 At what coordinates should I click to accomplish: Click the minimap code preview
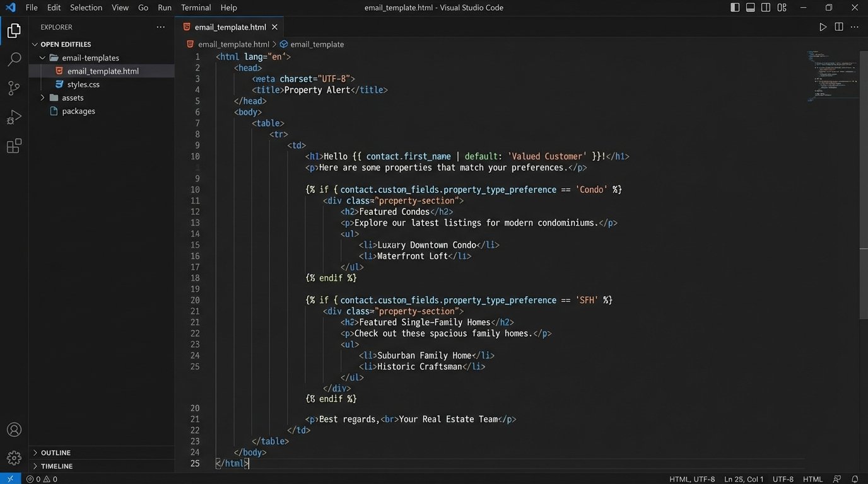point(831,76)
